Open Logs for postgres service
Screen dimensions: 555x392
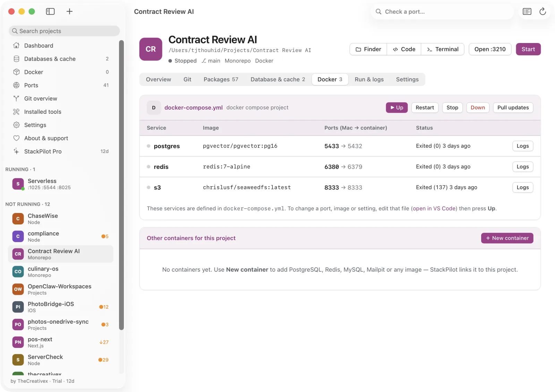pos(522,146)
